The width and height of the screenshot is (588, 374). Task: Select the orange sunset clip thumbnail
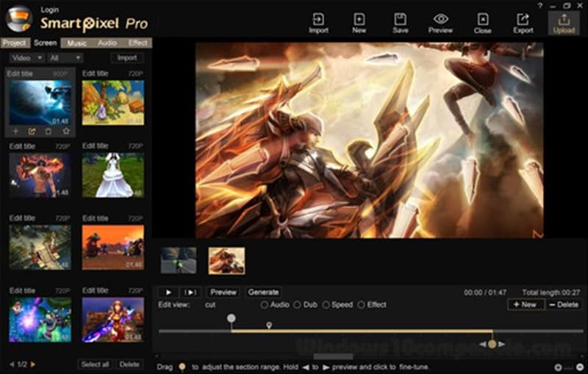(x=113, y=248)
